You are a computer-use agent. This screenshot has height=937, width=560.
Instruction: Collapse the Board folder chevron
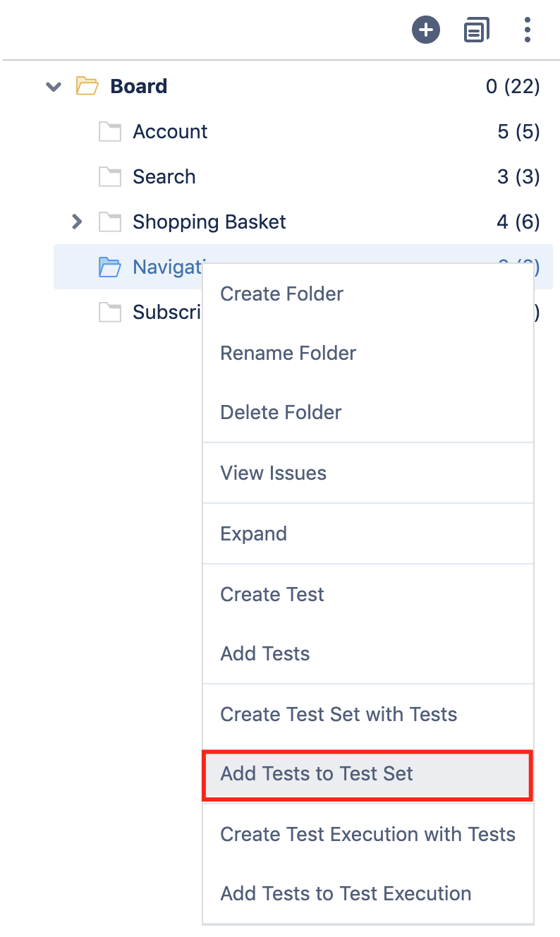pos(54,87)
